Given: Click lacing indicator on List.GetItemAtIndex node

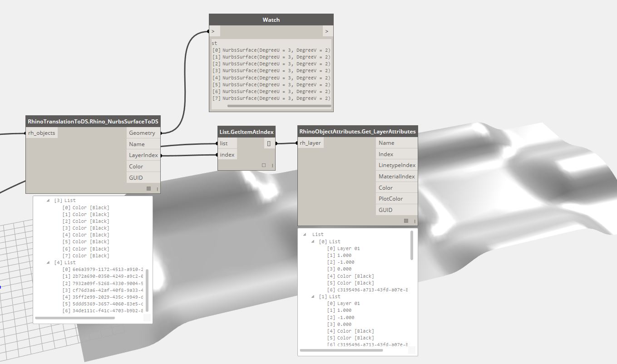Looking at the screenshot, I should pos(272,166).
